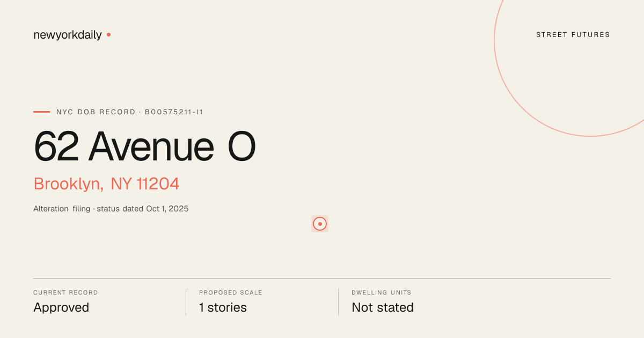Click the Oct 1, 2025 date text
The height and width of the screenshot is (338, 644).
[167, 209]
